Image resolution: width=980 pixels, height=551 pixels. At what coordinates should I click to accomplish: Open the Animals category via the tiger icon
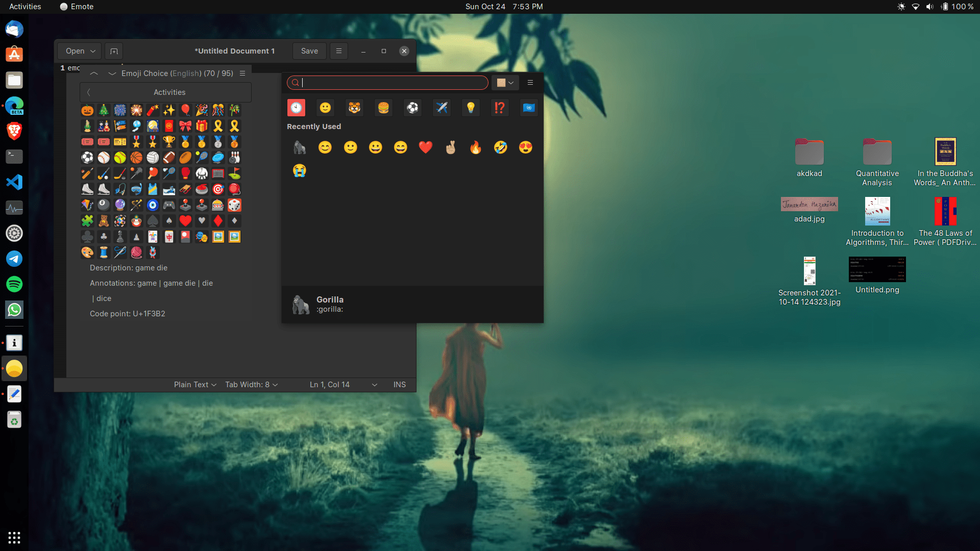354,108
